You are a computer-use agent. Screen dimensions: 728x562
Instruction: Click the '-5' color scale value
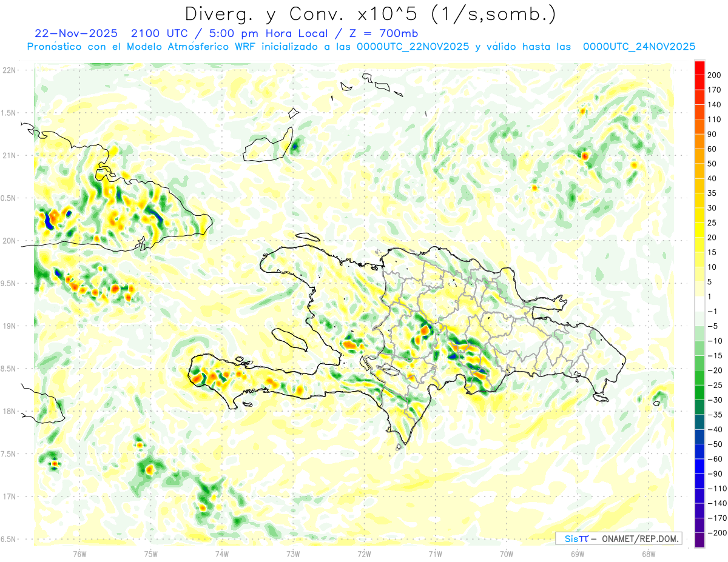point(713,326)
